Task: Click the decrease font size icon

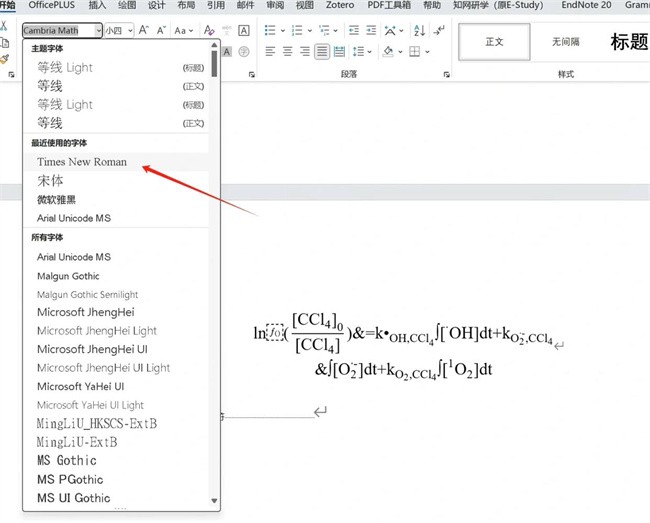Action: pos(162,31)
